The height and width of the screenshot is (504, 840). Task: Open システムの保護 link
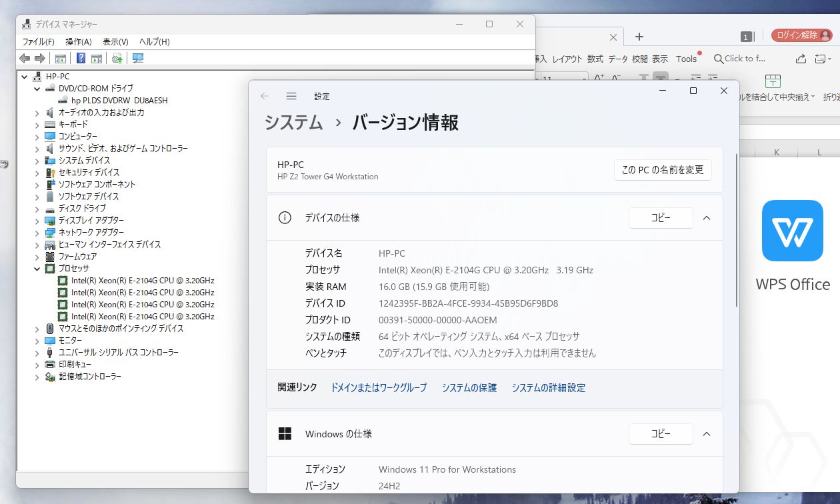(x=469, y=387)
